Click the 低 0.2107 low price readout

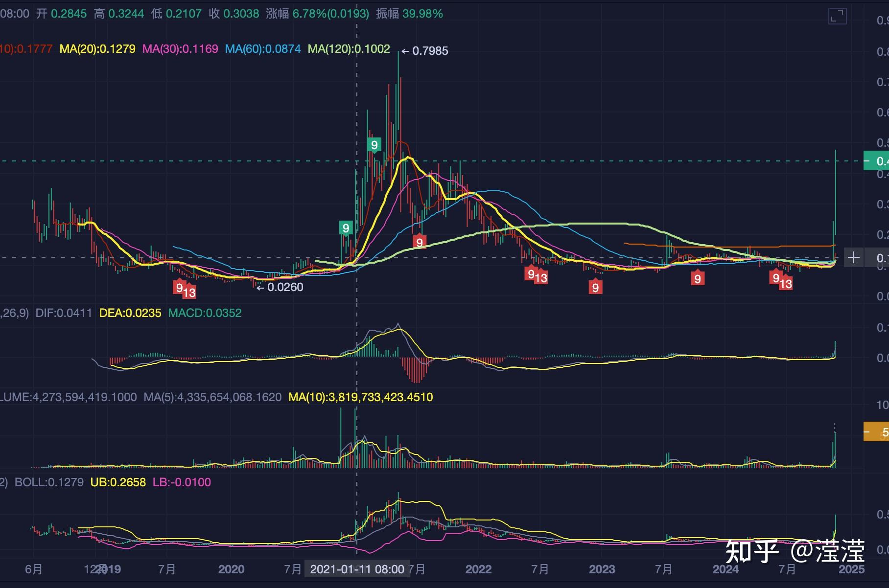[176, 14]
